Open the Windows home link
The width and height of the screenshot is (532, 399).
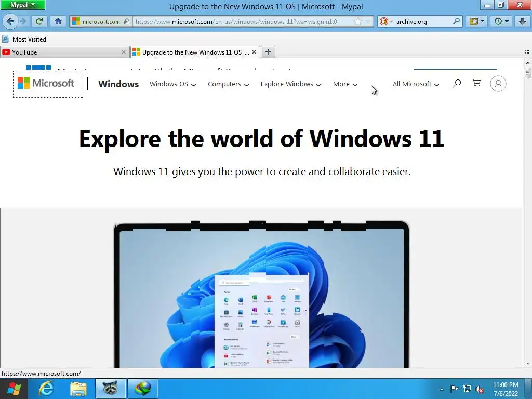coord(118,84)
